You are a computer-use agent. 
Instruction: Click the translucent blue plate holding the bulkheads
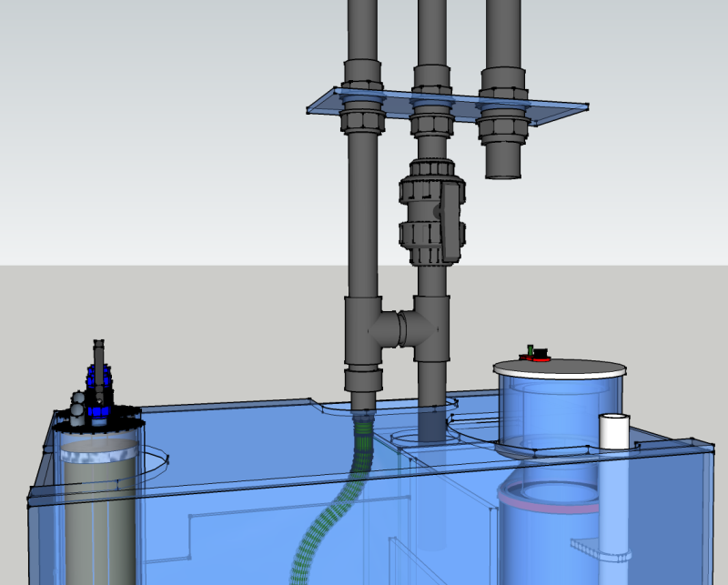point(447,106)
